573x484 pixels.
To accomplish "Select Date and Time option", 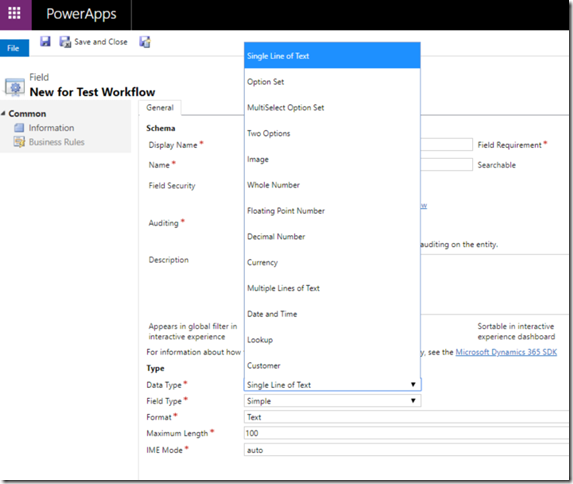I will click(332, 314).
